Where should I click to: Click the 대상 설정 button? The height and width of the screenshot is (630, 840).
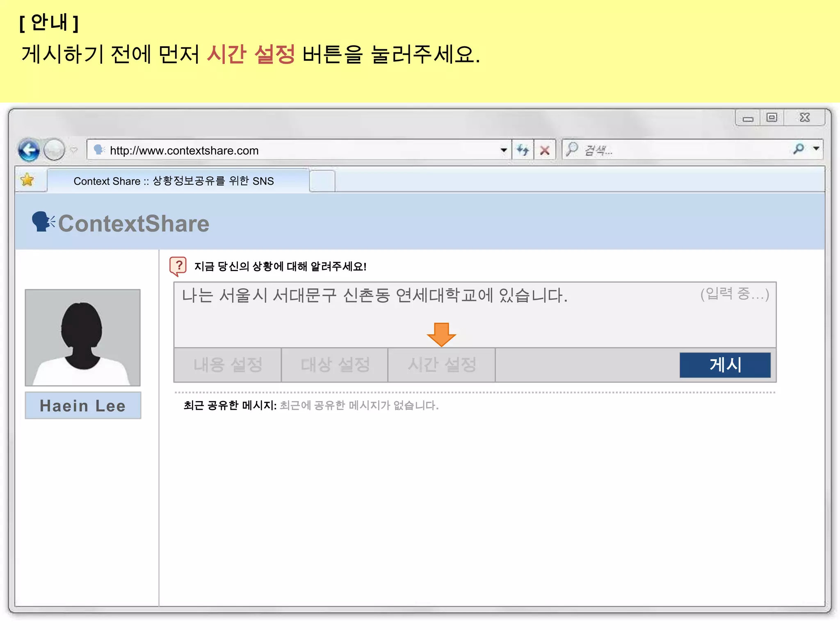[335, 365]
